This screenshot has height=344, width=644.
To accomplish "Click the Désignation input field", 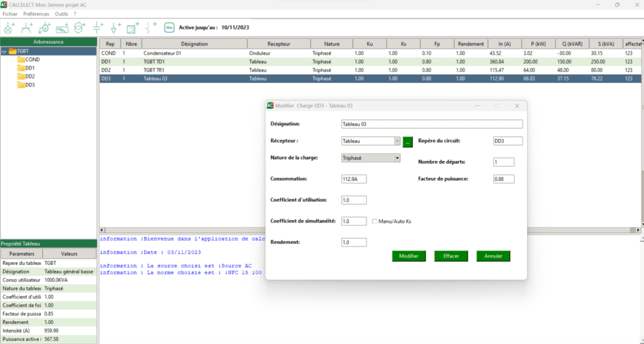I will pos(432,124).
